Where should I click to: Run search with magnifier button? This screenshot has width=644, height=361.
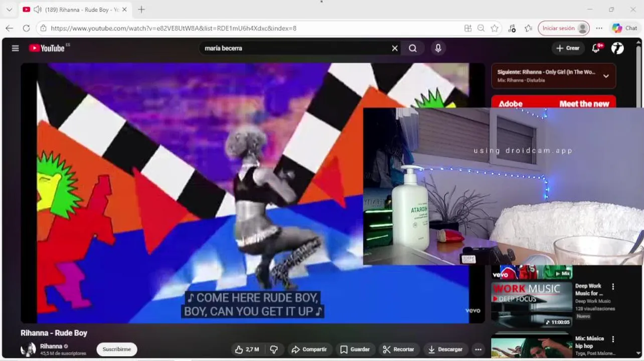[412, 48]
